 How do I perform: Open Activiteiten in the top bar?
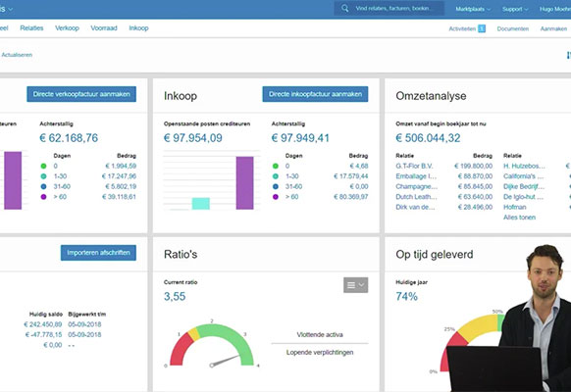(462, 28)
